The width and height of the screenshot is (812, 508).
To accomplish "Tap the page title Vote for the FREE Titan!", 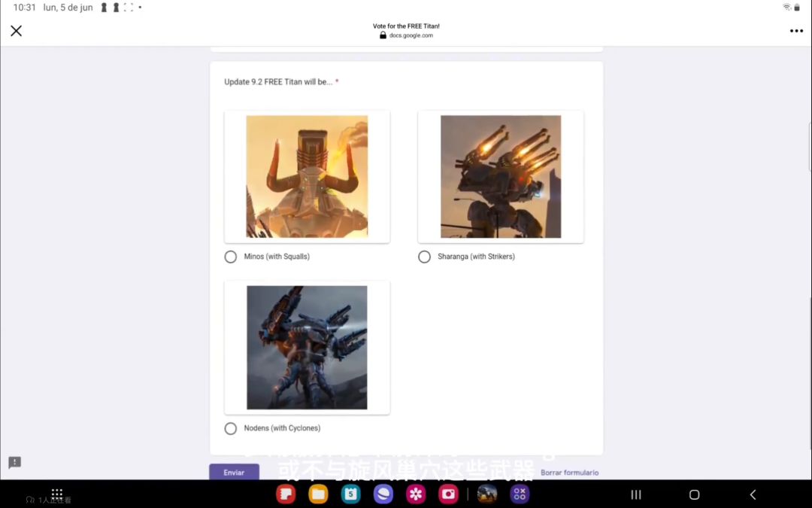I will click(x=406, y=26).
